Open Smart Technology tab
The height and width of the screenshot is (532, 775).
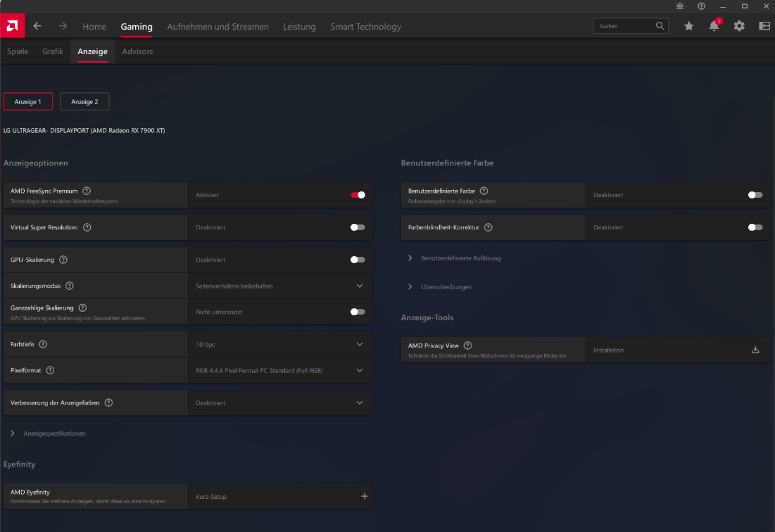pyautogui.click(x=366, y=27)
